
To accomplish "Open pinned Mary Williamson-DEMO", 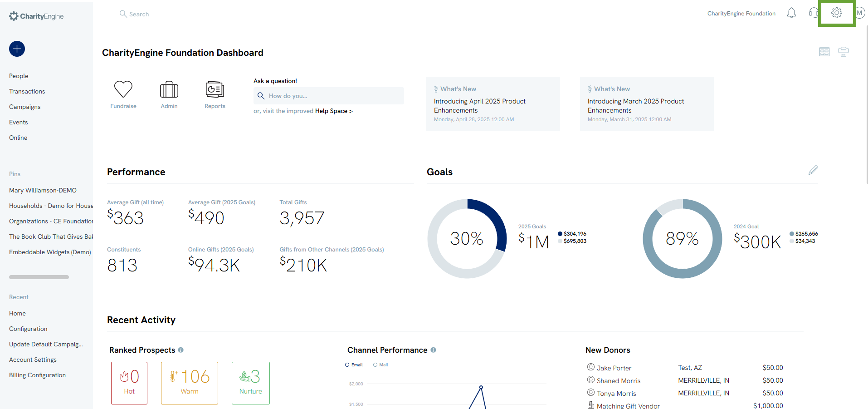I will point(43,190).
